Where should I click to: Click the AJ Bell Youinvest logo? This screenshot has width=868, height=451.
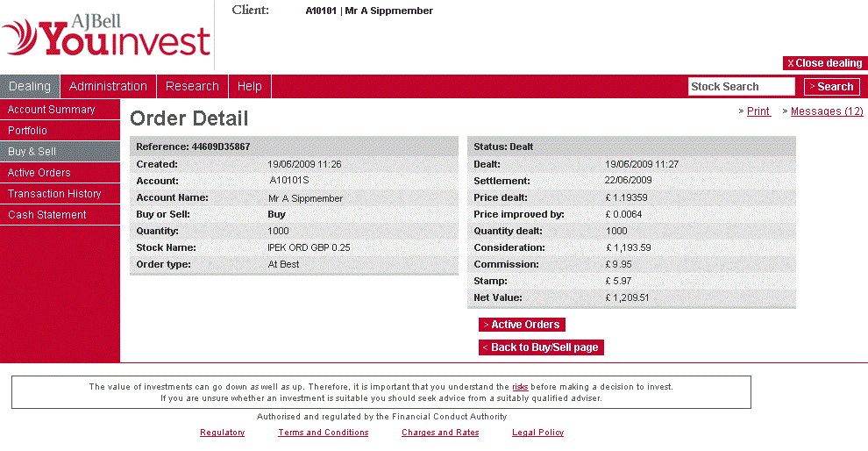(x=106, y=37)
